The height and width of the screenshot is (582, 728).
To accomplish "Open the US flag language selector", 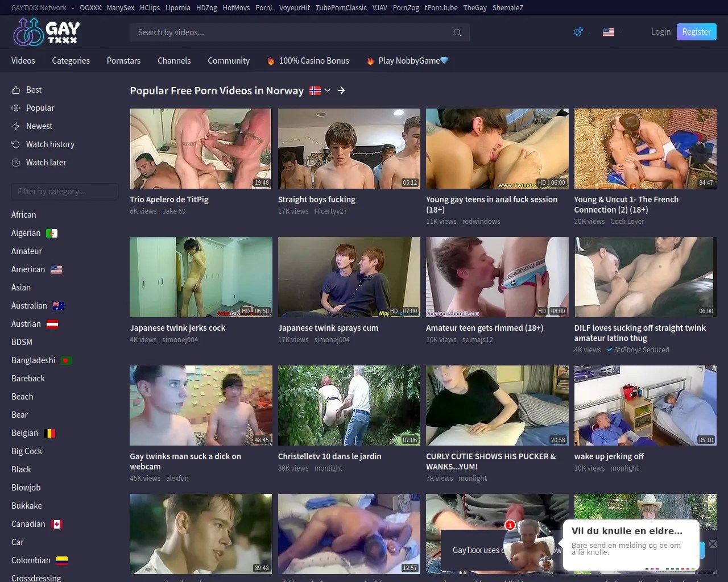I will (609, 32).
